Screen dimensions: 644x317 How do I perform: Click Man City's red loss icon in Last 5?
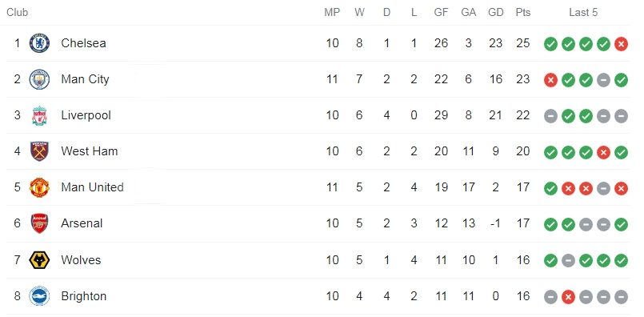550,80
